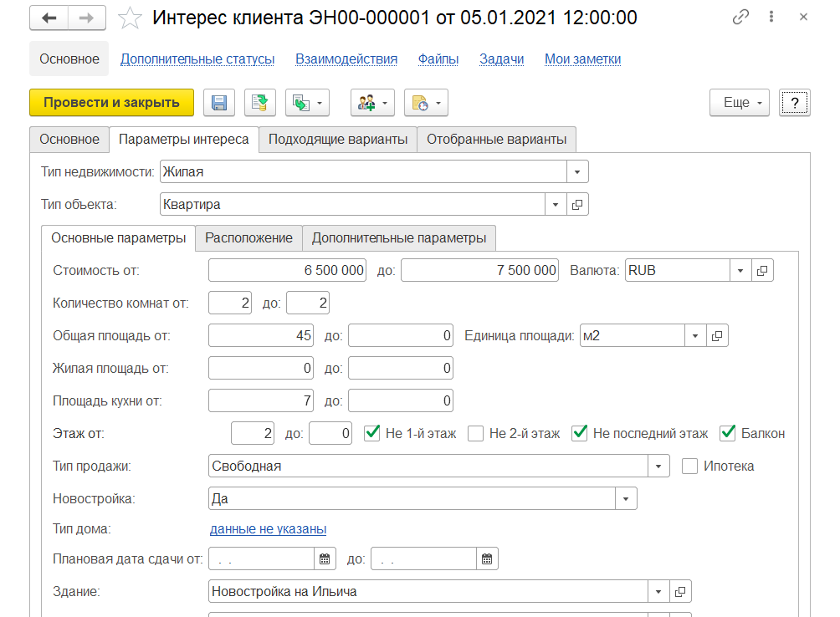Open the Здание reference with the open icon
840x617 pixels.
(680, 592)
